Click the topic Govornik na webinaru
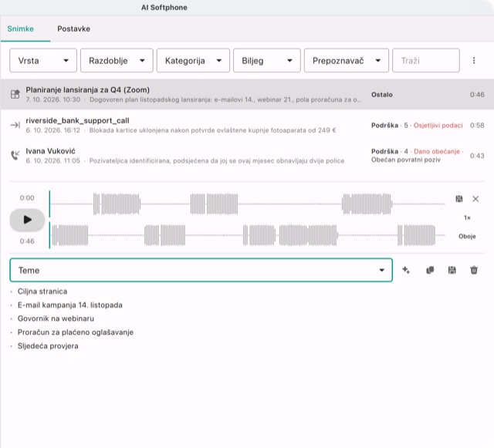Viewport: 494px width, 448px height. point(56,318)
